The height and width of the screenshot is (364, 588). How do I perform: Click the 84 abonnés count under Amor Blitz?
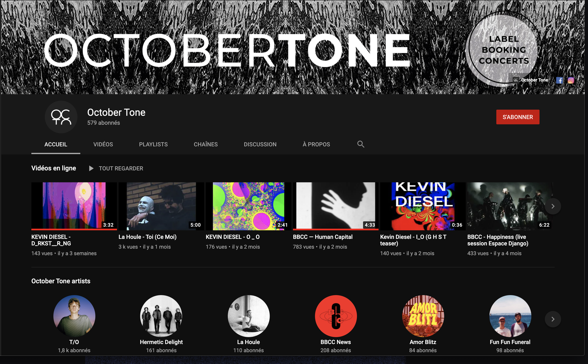coord(423,350)
